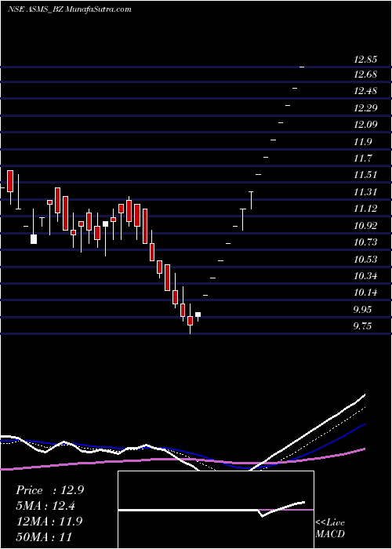Click the 12.85 price axis label

[365, 60]
